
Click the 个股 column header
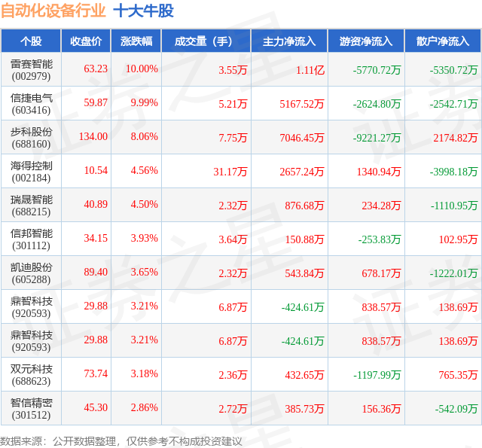point(31,41)
